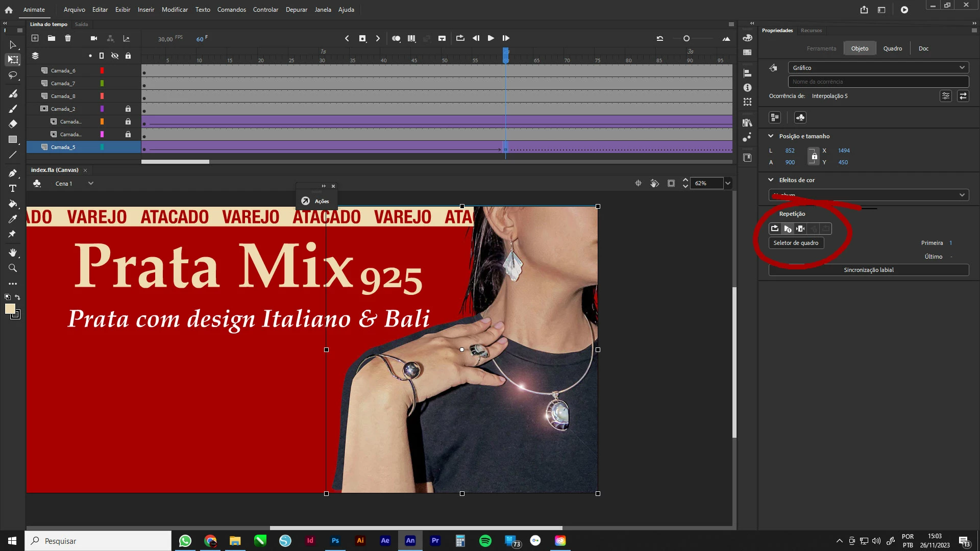Image resolution: width=980 pixels, height=551 pixels.
Task: Select the Eyedropper tool
Action: (13, 219)
